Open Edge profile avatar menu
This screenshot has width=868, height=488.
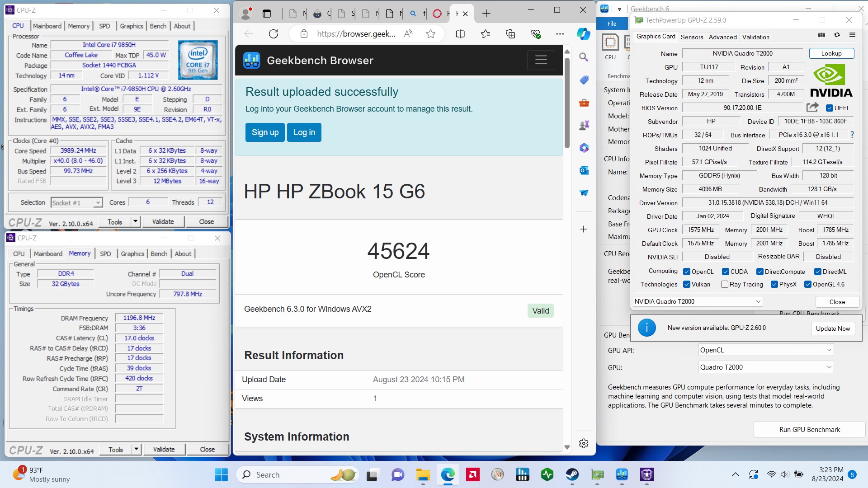(246, 14)
